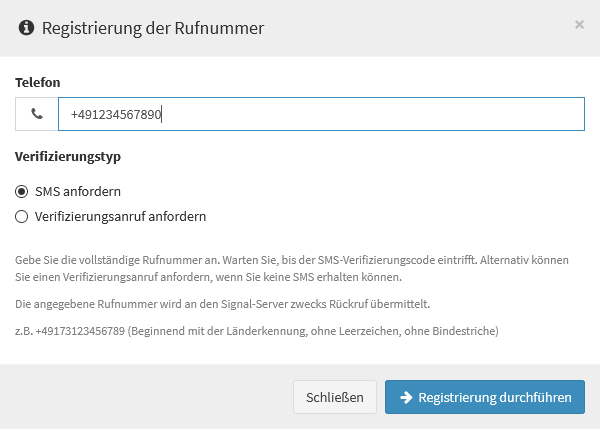Click the 'Gebe Sie die vollständige Rufnummer' help text
600x429 pixels.
tap(292, 268)
